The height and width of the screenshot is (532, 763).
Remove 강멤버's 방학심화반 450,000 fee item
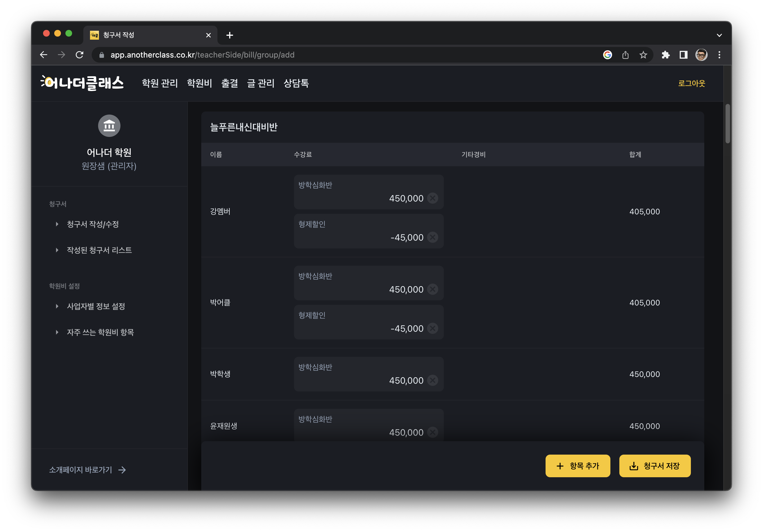[x=432, y=198]
